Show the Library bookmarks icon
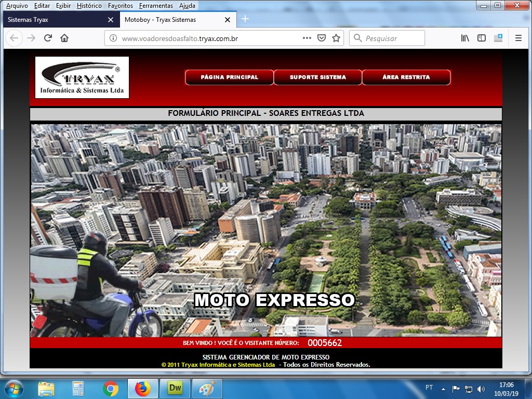The width and height of the screenshot is (532, 399). (x=465, y=38)
